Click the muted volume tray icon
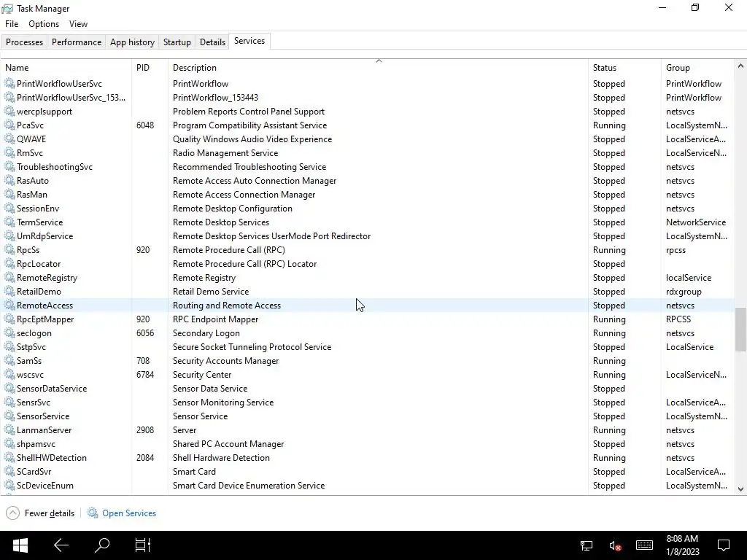The width and height of the screenshot is (747, 560). (615, 545)
